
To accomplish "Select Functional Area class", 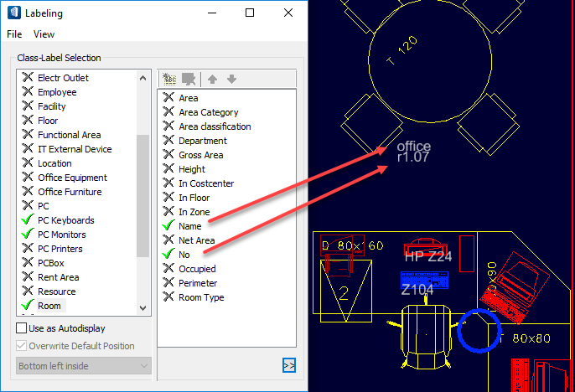I will [x=70, y=135].
